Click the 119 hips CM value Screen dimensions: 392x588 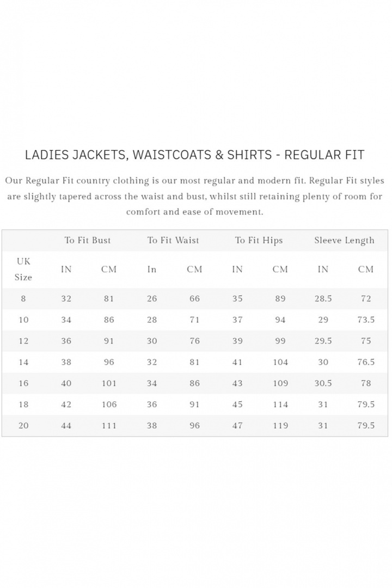click(x=280, y=426)
